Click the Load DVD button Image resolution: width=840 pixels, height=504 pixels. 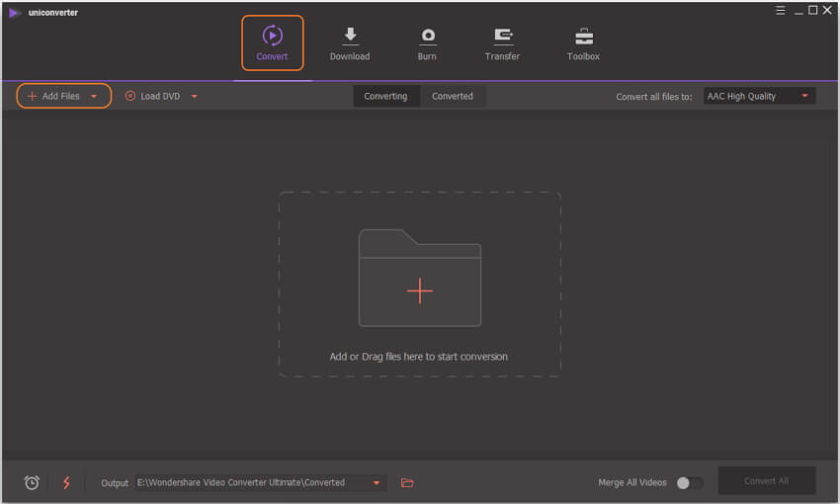pyautogui.click(x=153, y=97)
